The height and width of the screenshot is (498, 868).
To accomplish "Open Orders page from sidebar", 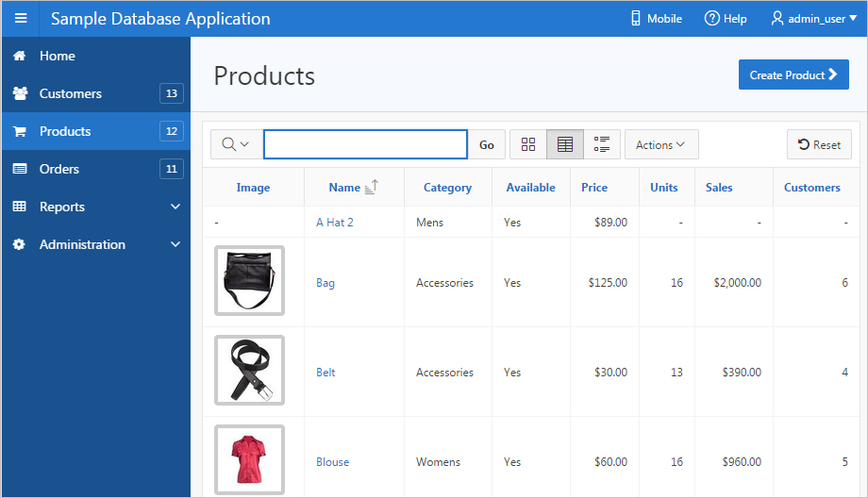I will click(58, 169).
